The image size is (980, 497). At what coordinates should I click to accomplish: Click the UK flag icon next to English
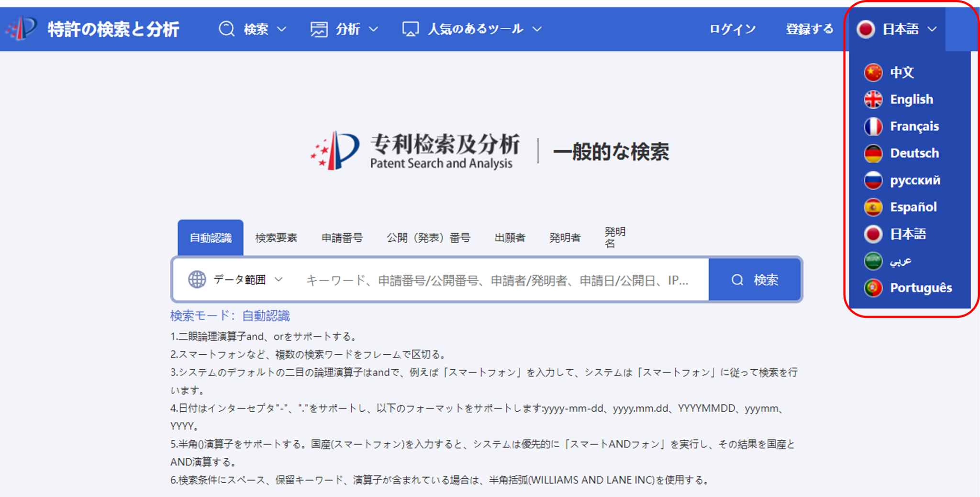pos(874,99)
